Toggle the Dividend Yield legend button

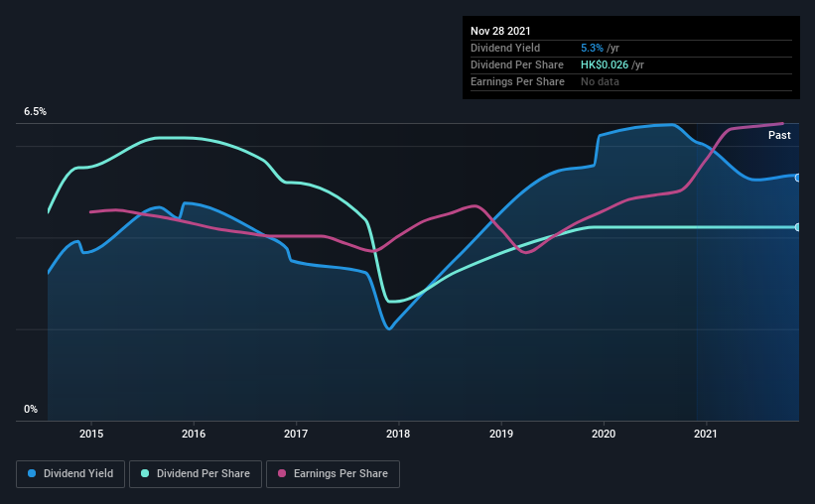point(70,474)
